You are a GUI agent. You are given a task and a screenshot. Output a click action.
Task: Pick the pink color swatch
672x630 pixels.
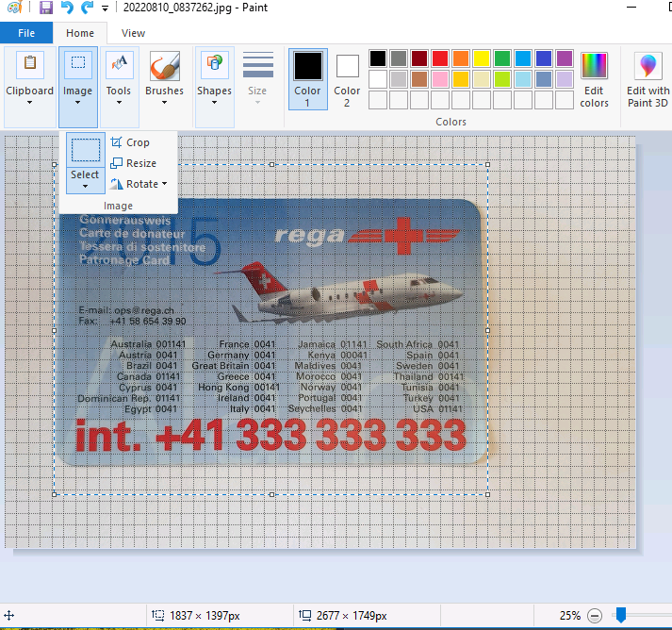tap(440, 79)
